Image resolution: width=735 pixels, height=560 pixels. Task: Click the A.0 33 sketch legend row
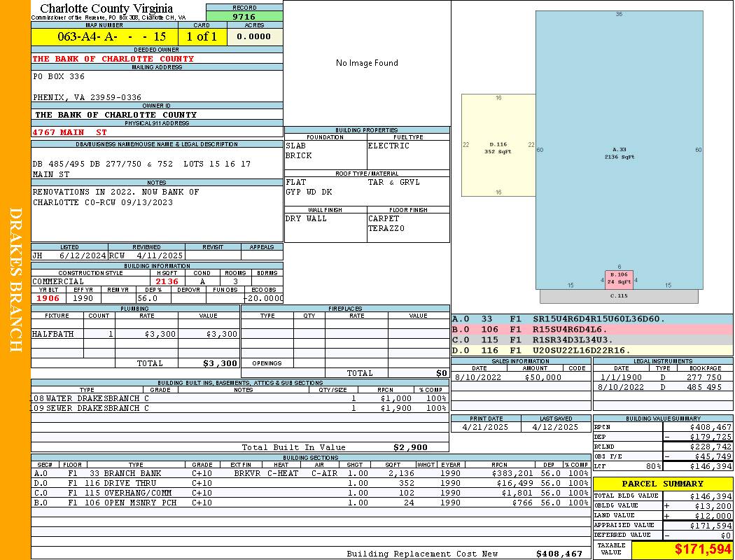click(592, 319)
